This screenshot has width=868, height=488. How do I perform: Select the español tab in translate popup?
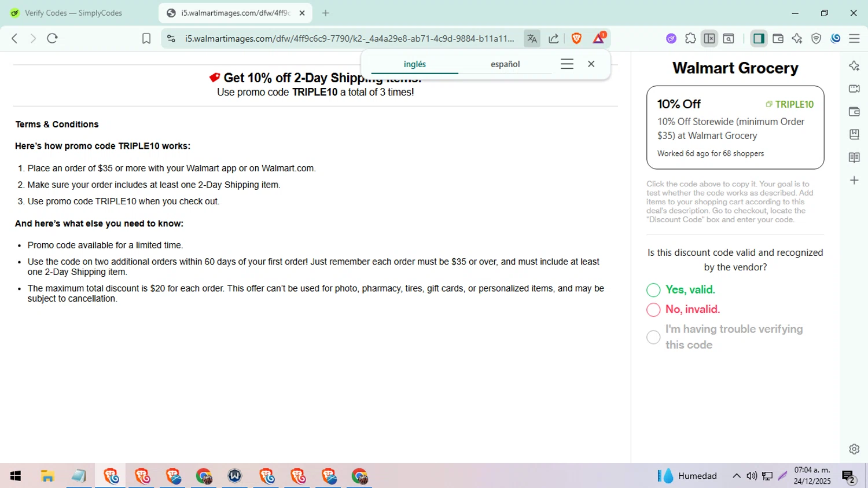505,64
